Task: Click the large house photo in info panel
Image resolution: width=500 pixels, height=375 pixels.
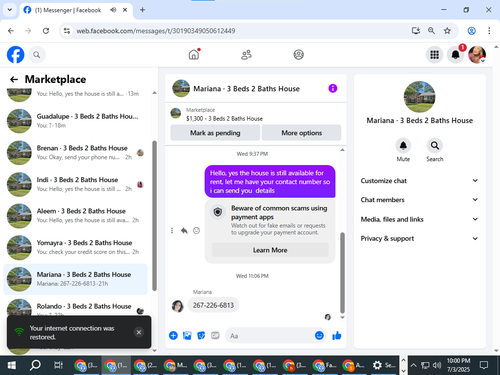Action: (419, 97)
